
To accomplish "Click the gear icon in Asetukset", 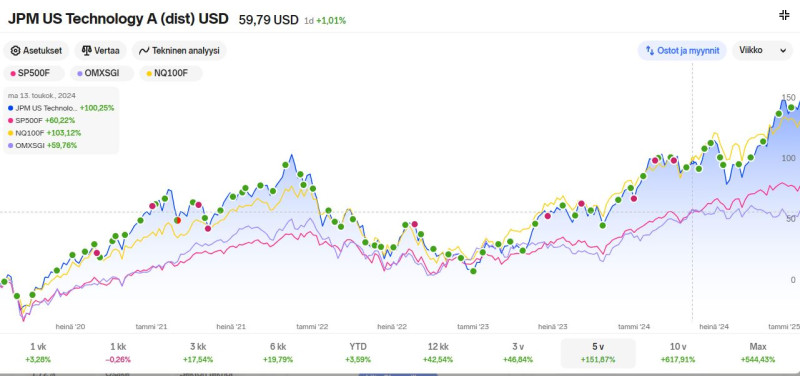I will (x=15, y=51).
